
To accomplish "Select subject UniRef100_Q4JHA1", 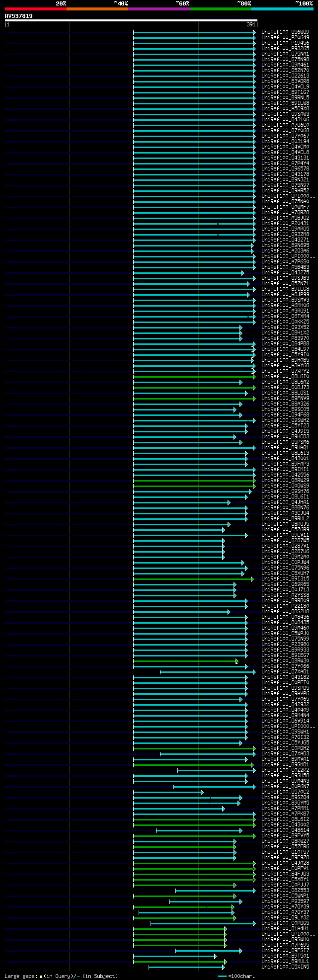I will [285, 502].
